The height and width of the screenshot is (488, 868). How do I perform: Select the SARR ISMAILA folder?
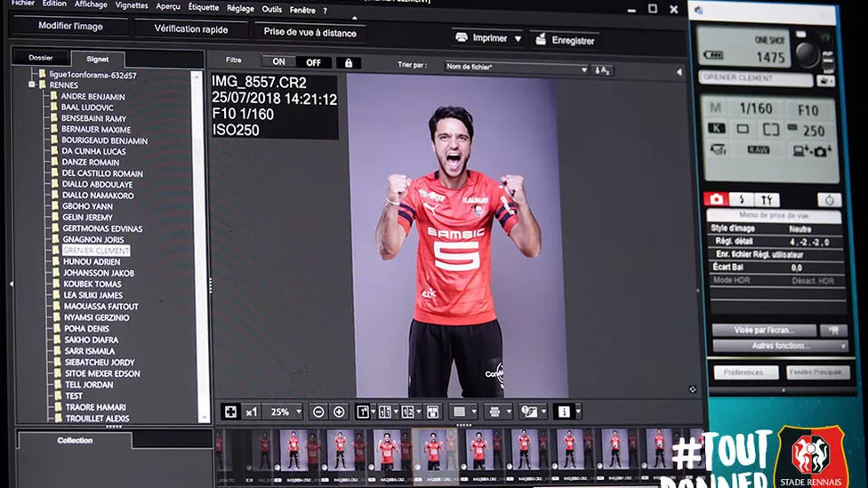pyautogui.click(x=89, y=351)
